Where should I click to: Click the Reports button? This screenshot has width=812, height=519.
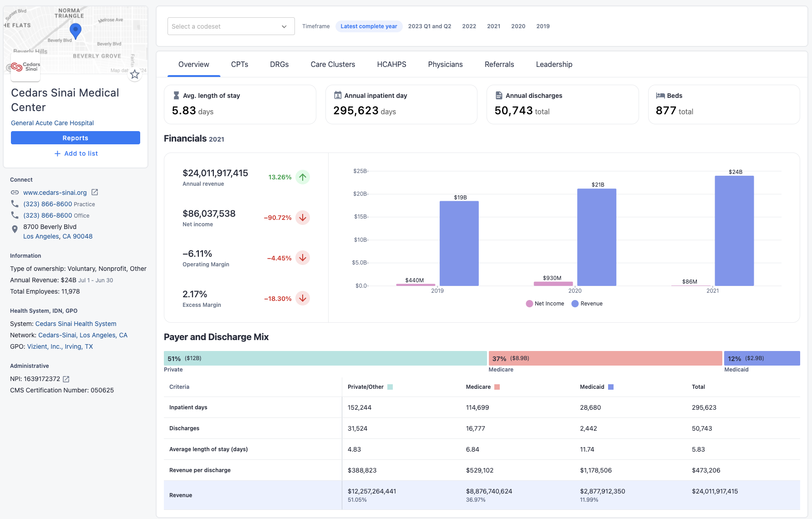click(76, 138)
